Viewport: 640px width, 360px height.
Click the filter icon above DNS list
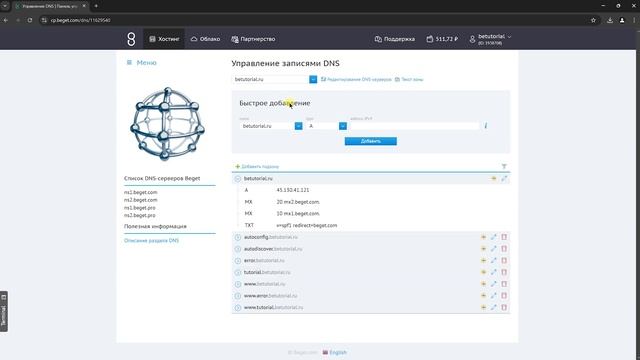click(504, 167)
